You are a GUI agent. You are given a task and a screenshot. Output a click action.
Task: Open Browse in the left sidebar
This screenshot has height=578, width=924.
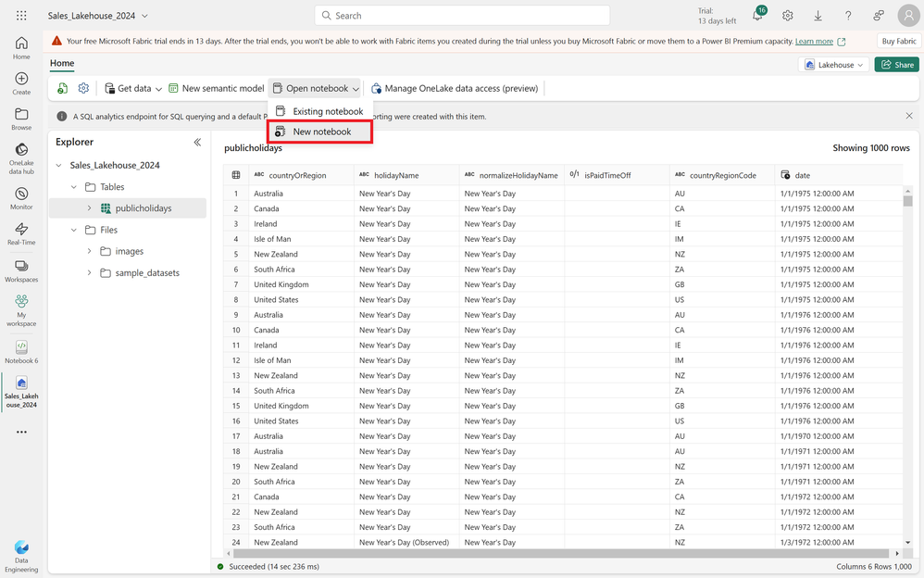click(21, 119)
